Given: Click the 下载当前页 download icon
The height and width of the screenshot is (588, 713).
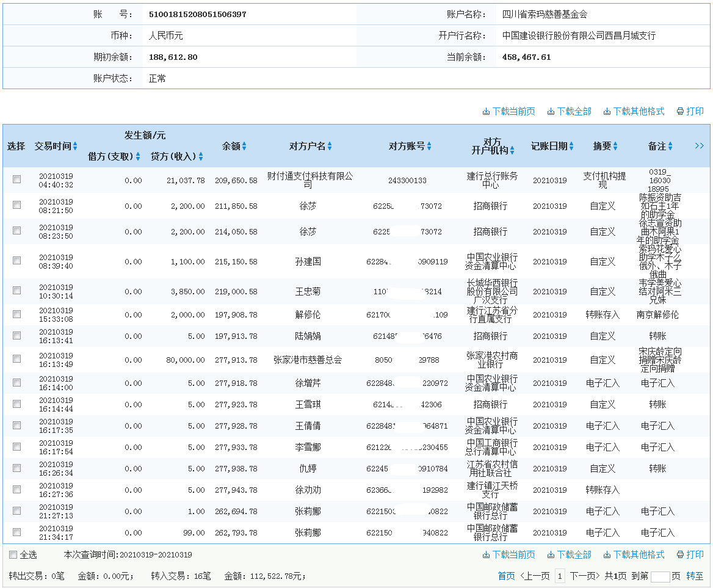Looking at the screenshot, I should (x=486, y=112).
